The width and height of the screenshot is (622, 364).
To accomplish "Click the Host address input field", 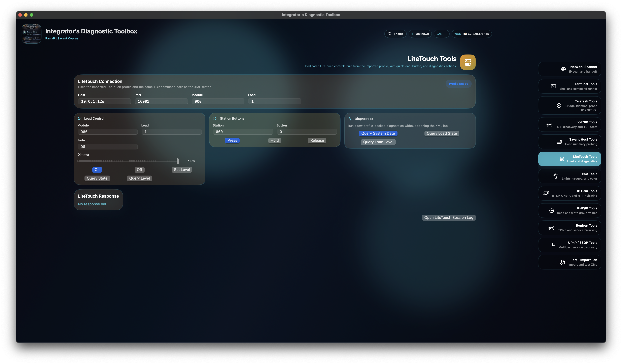I will click(x=104, y=101).
